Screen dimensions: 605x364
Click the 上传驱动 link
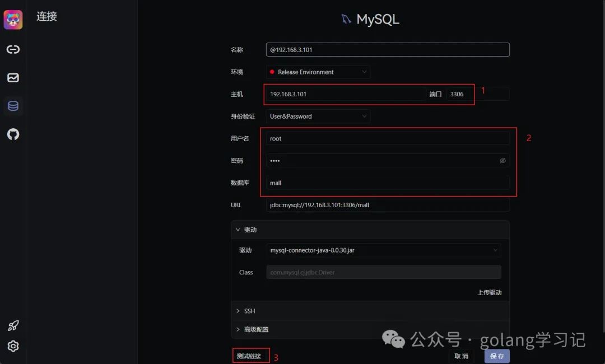pos(489,292)
